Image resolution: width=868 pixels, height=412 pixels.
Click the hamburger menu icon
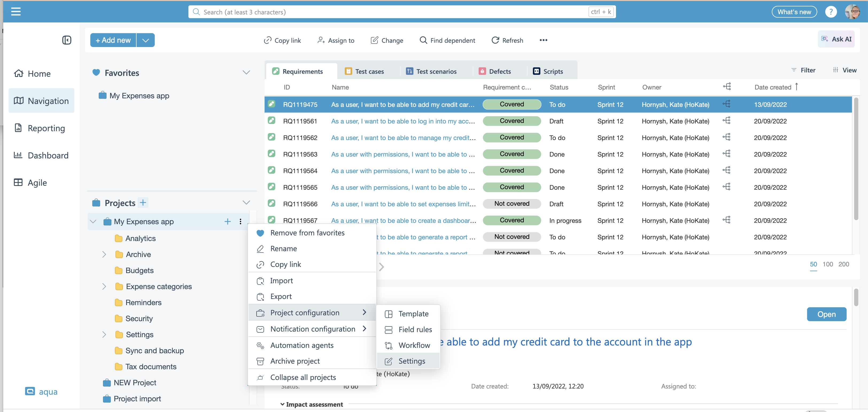[16, 12]
